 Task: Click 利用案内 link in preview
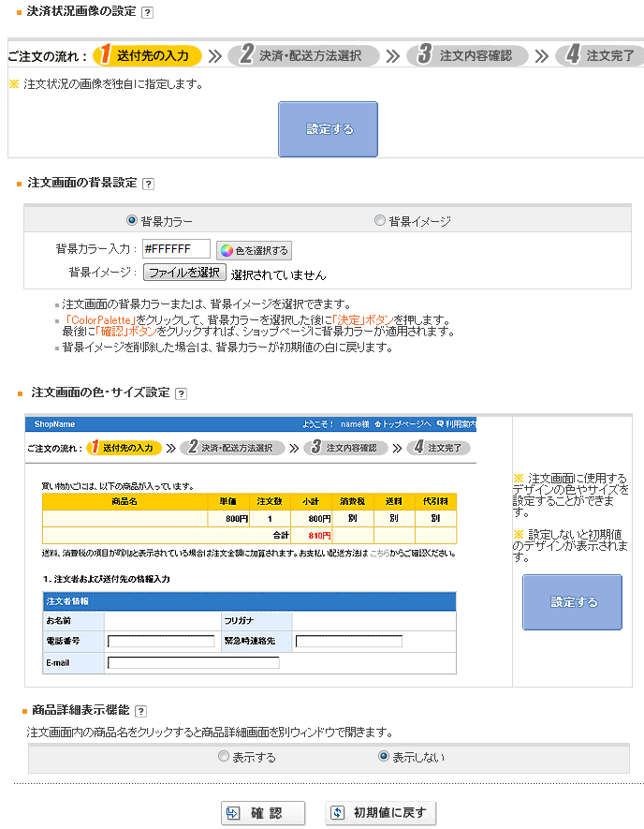click(457, 424)
